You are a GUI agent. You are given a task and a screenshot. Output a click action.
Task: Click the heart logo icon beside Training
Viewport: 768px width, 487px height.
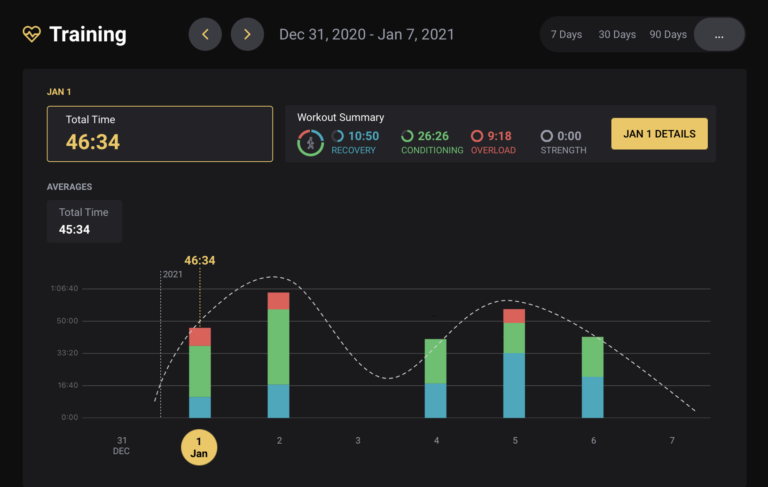[x=32, y=34]
